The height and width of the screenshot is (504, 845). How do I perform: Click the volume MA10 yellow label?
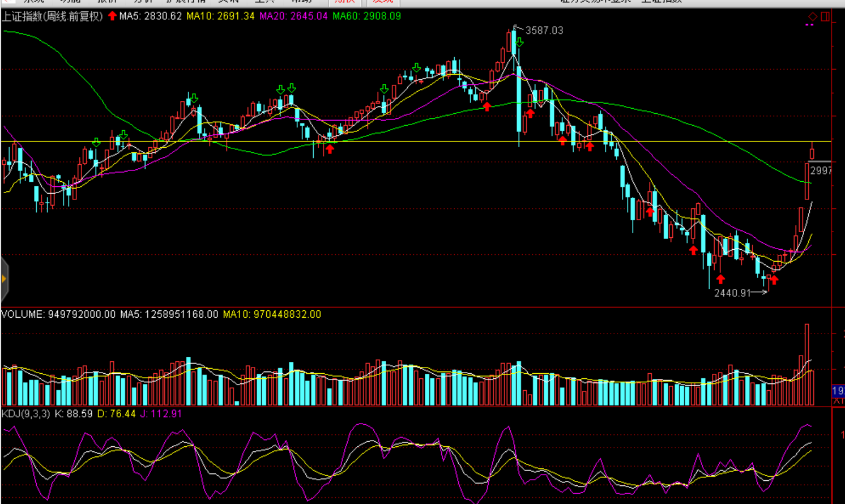point(272,314)
